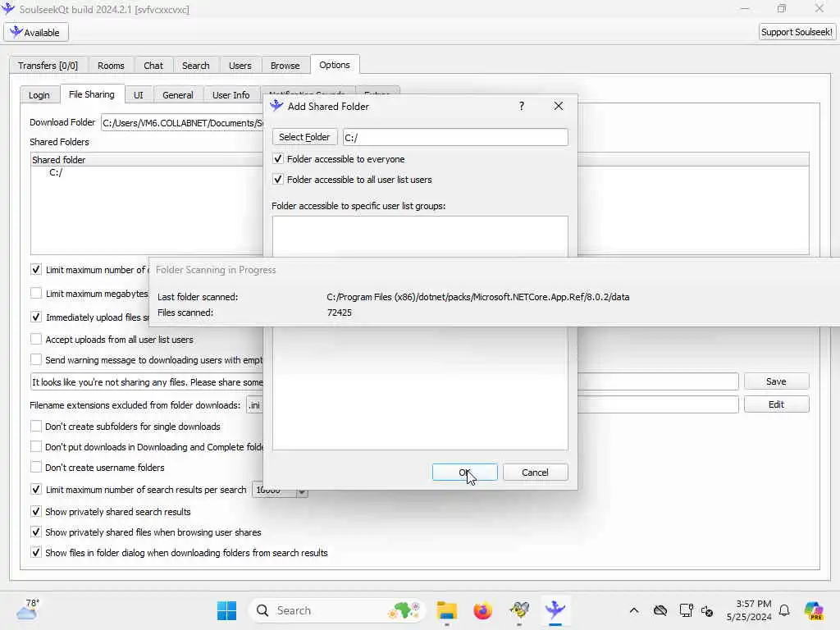This screenshot has width=840, height=630.
Task: Toggle Limit maximum number of checkbox
Action: [36, 269]
